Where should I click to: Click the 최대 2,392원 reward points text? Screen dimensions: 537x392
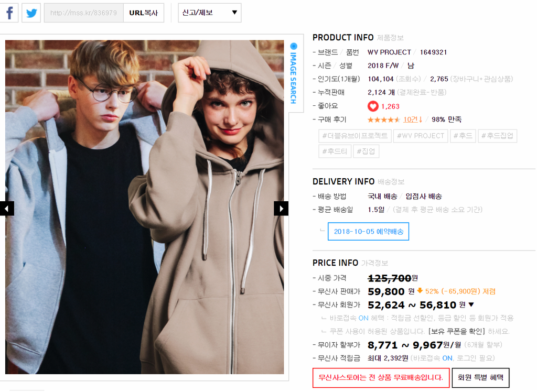tap(388, 358)
